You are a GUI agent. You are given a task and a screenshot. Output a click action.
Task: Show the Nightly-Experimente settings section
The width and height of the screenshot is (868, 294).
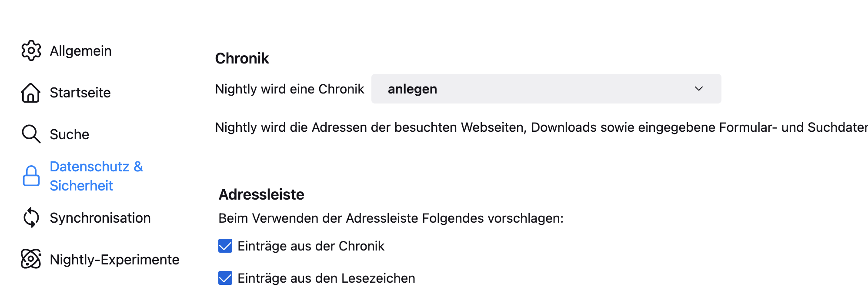114,260
